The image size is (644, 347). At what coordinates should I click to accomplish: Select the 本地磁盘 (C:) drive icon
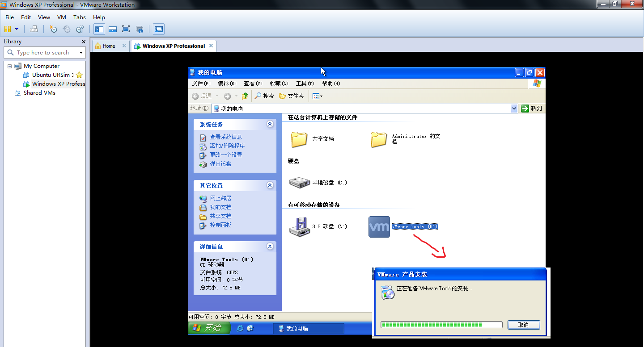pyautogui.click(x=299, y=182)
